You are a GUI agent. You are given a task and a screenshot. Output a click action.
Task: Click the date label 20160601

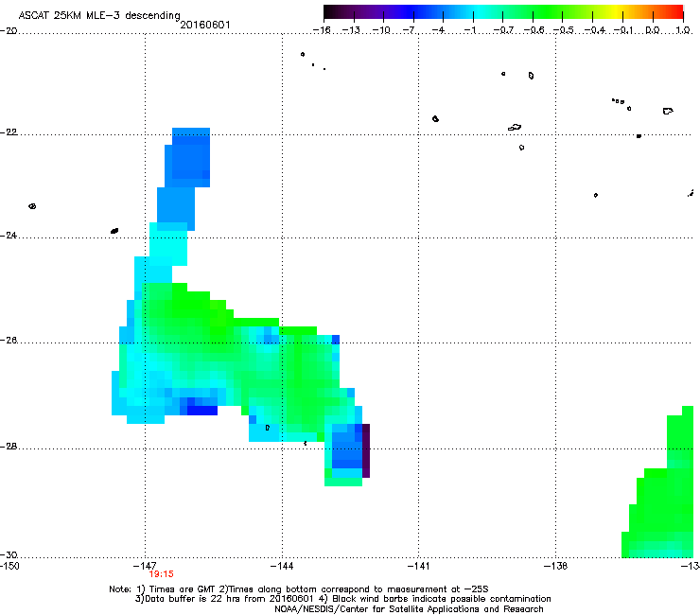(x=205, y=25)
